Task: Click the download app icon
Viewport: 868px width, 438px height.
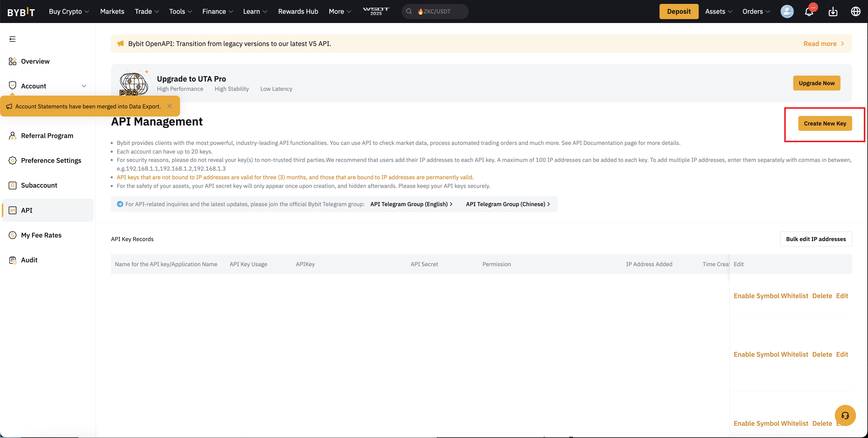Action: click(833, 11)
